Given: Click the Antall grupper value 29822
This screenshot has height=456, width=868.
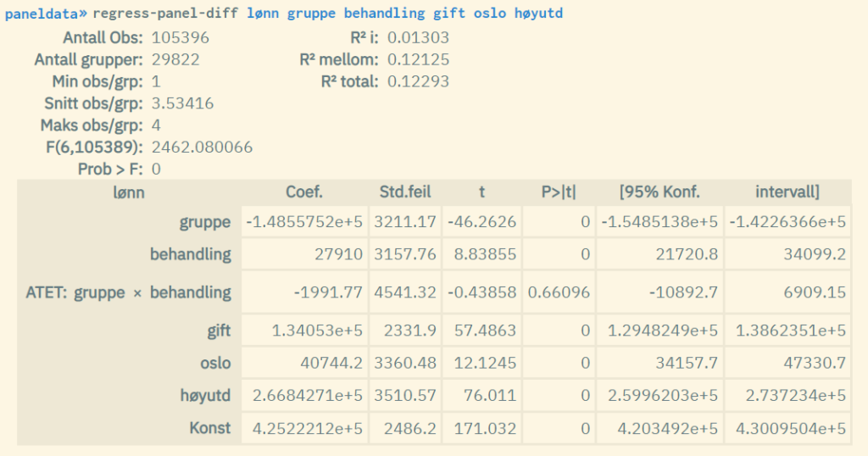Looking at the screenshot, I should [x=174, y=59].
